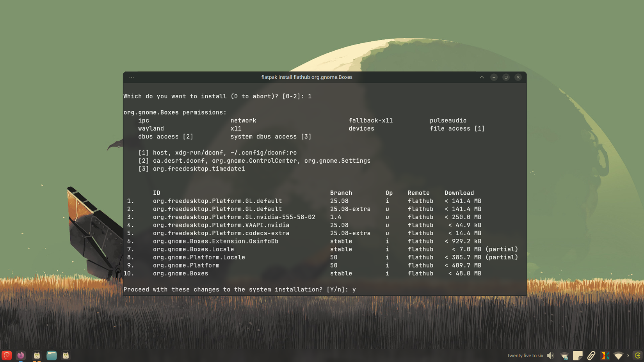Click the window title 'flatpak install flathub org.gnome.Boxes'
Screen dimensions: 644x362
[307, 77]
